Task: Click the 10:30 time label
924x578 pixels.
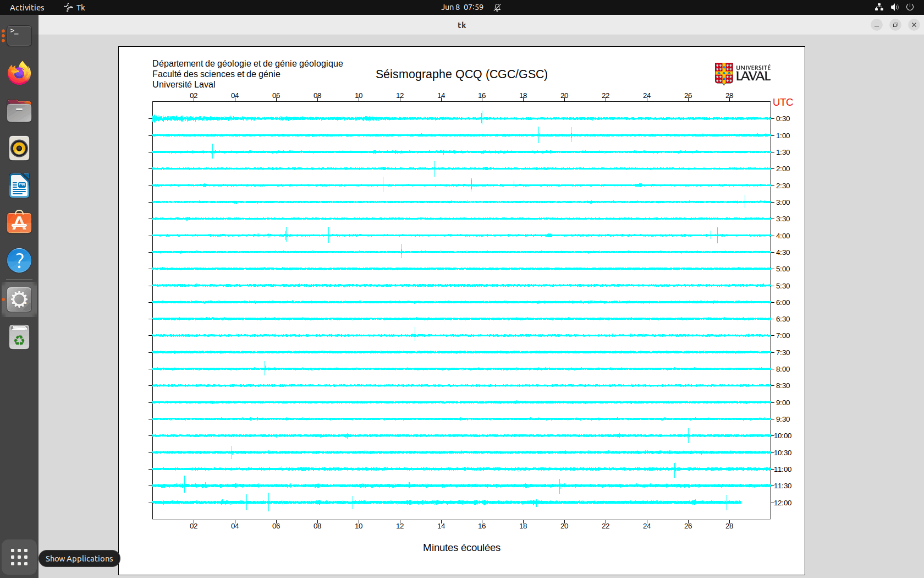Action: coord(783,453)
